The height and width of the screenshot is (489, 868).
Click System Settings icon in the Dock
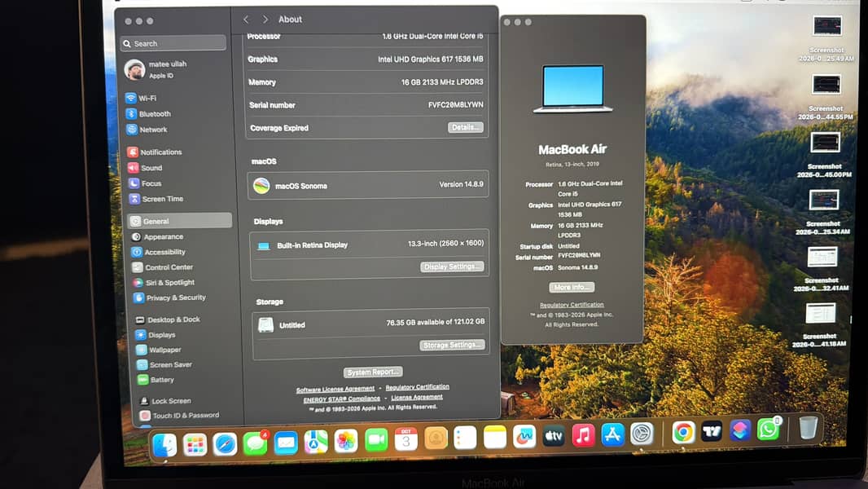click(642, 434)
